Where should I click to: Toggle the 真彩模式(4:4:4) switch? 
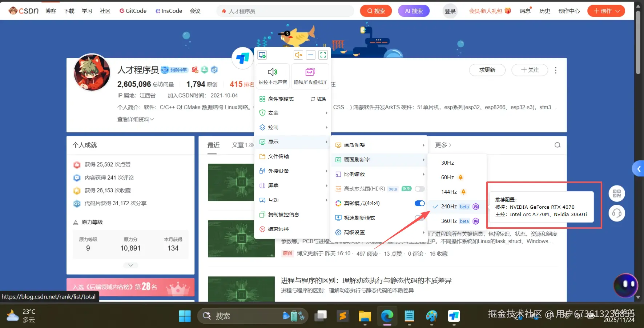point(419,203)
